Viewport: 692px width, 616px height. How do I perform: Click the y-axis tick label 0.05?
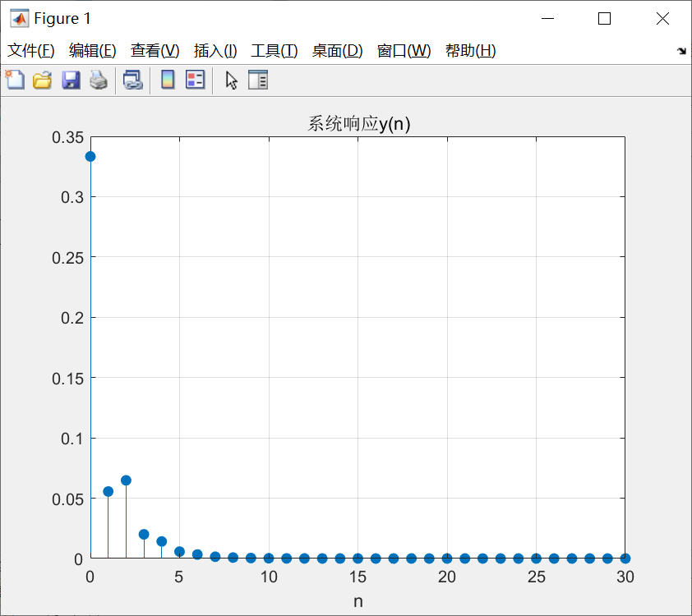coord(67,499)
